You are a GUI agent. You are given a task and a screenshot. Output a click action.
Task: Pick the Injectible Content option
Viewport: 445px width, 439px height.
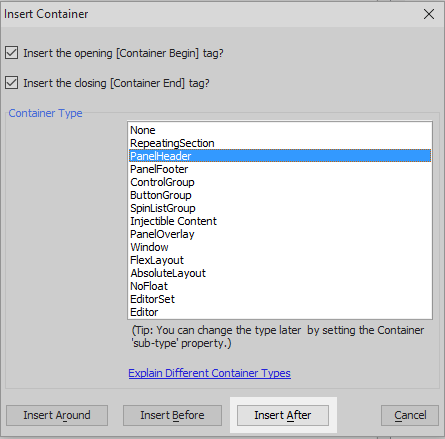tap(280, 221)
